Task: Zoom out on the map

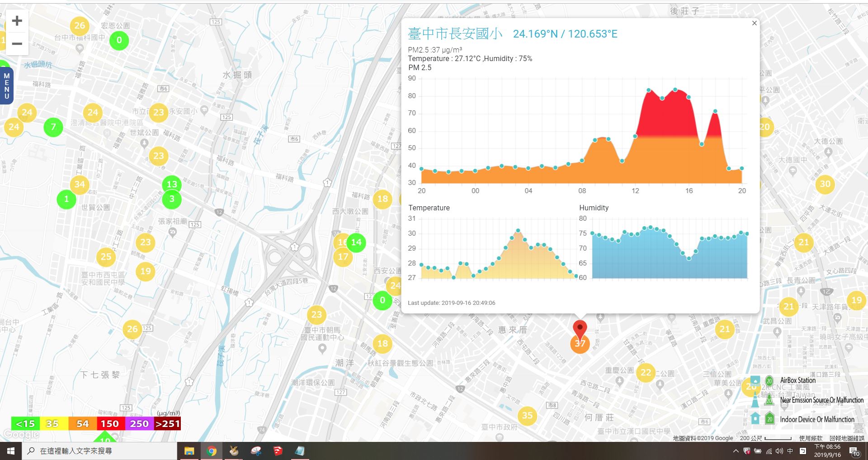Action: pyautogui.click(x=17, y=44)
